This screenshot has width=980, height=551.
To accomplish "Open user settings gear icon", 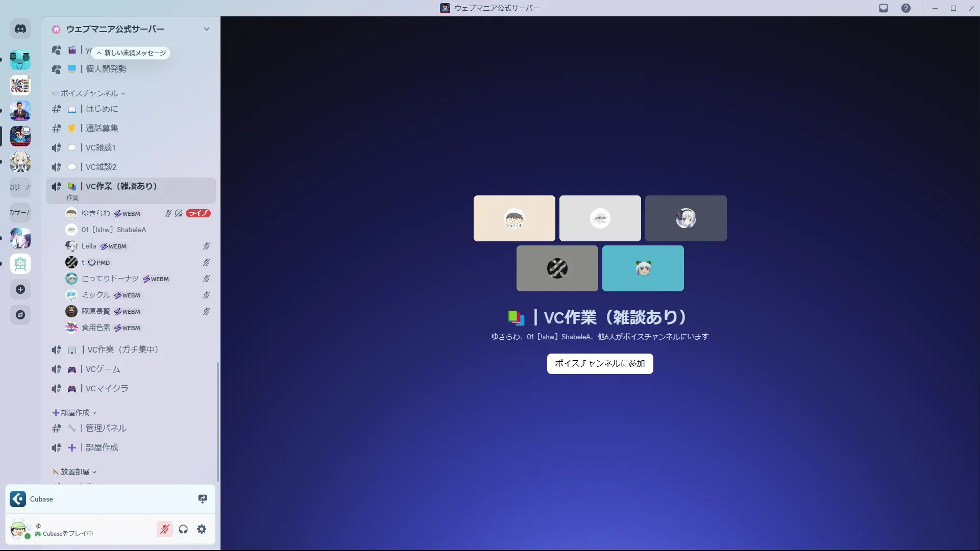I will 202,529.
